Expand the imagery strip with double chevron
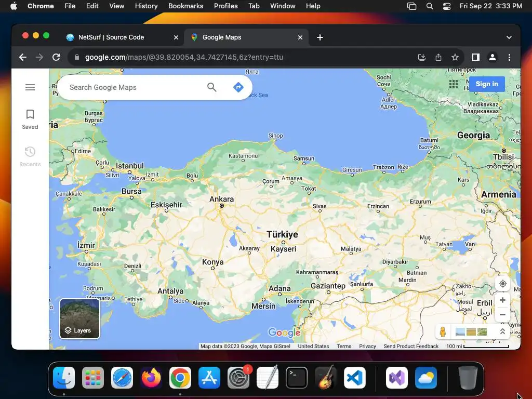The image size is (532, 399). [x=502, y=331]
